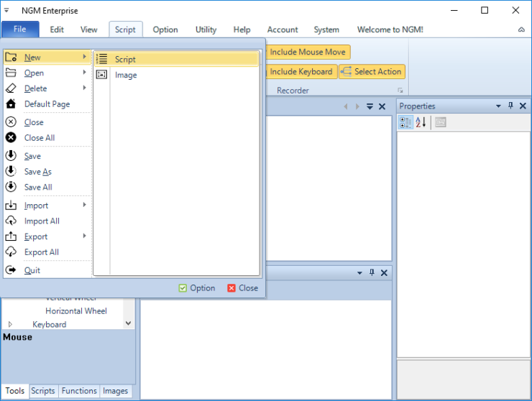Viewport: 532px width, 401px height.
Task: Click the Export tray icon
Action: 11,236
